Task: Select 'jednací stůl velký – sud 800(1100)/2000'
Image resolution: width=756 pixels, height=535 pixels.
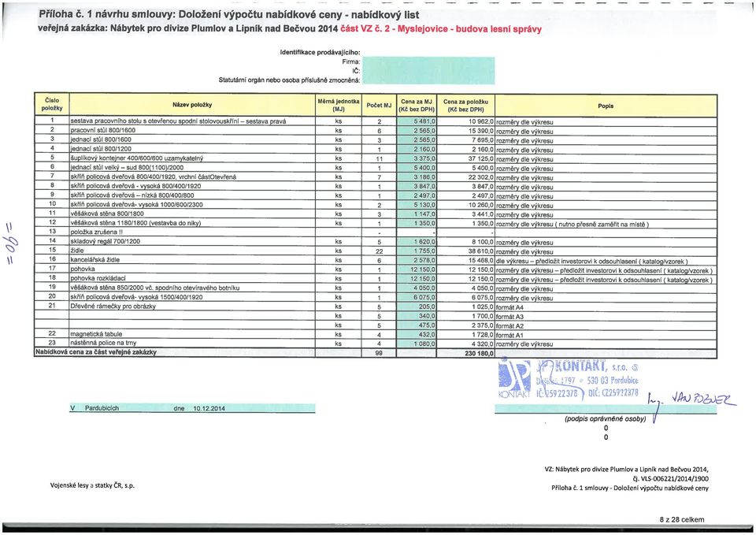Action: pyautogui.click(x=127, y=167)
